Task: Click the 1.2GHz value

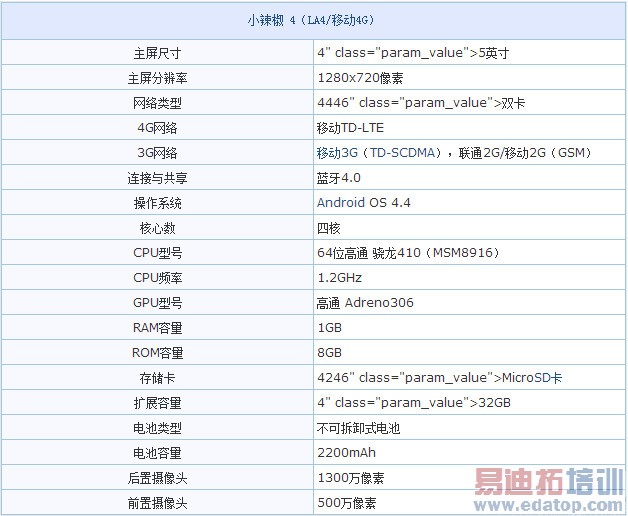Action: [x=340, y=278]
